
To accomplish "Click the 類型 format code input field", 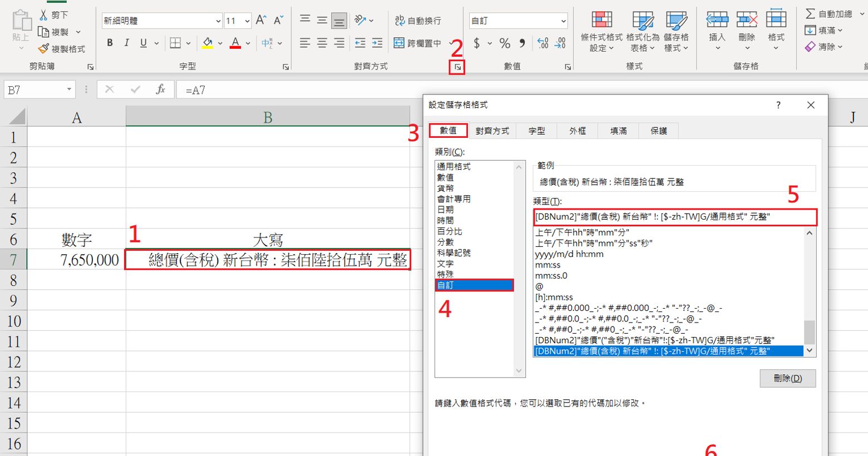I will (674, 217).
